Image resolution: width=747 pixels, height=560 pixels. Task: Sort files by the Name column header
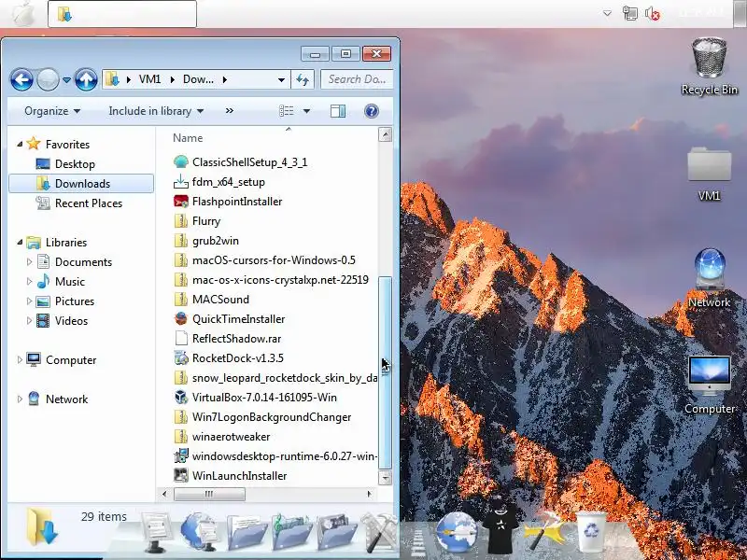tap(188, 138)
